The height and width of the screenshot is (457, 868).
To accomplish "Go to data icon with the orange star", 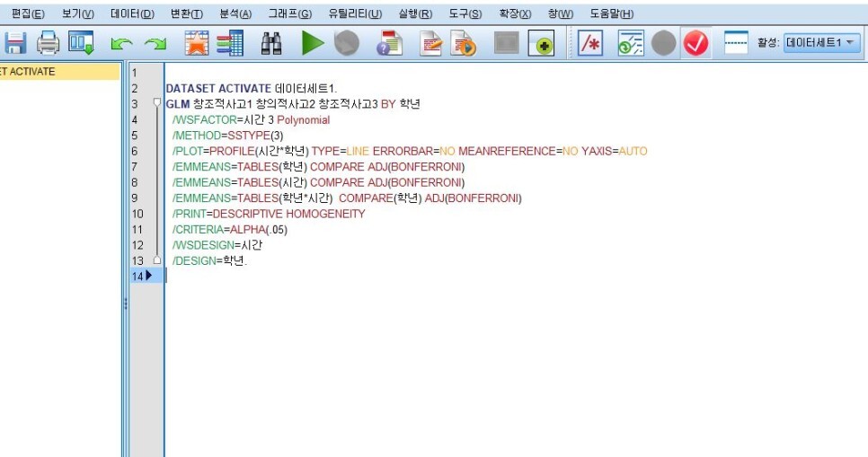I will click(x=197, y=43).
